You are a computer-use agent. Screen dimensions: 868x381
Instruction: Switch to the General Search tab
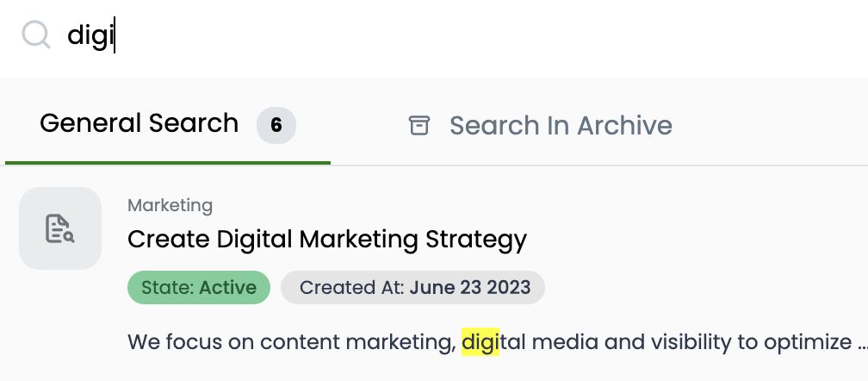[x=139, y=124]
